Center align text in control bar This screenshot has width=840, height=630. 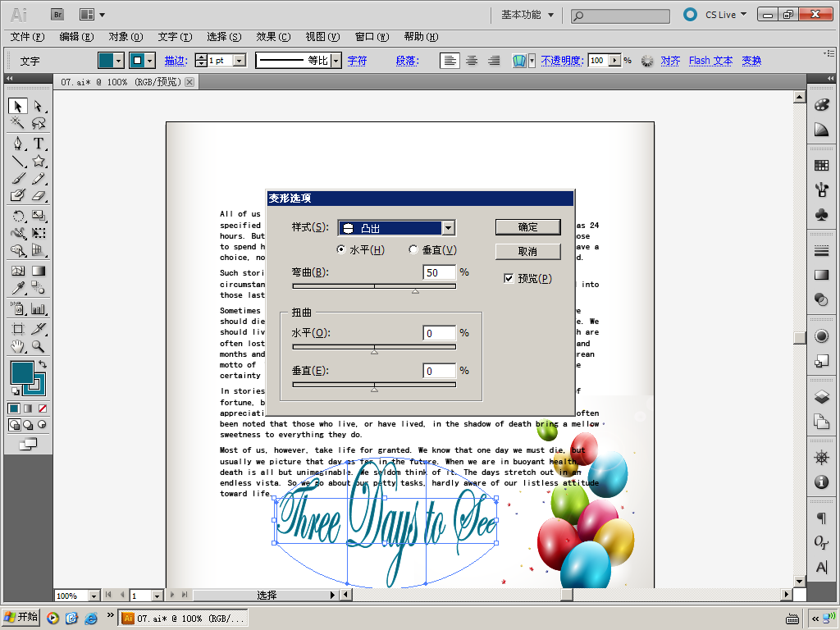click(472, 61)
